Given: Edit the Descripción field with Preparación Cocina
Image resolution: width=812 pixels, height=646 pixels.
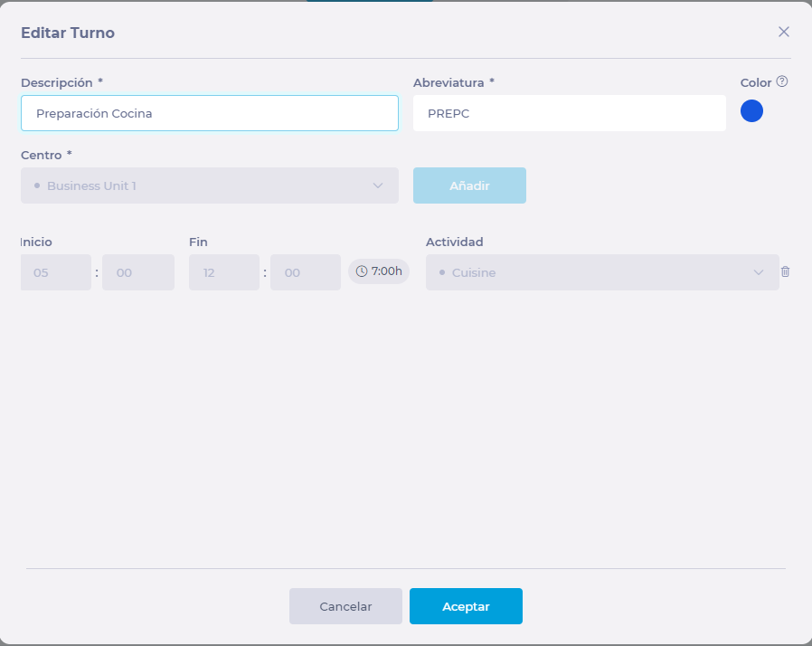Looking at the screenshot, I should (210, 113).
